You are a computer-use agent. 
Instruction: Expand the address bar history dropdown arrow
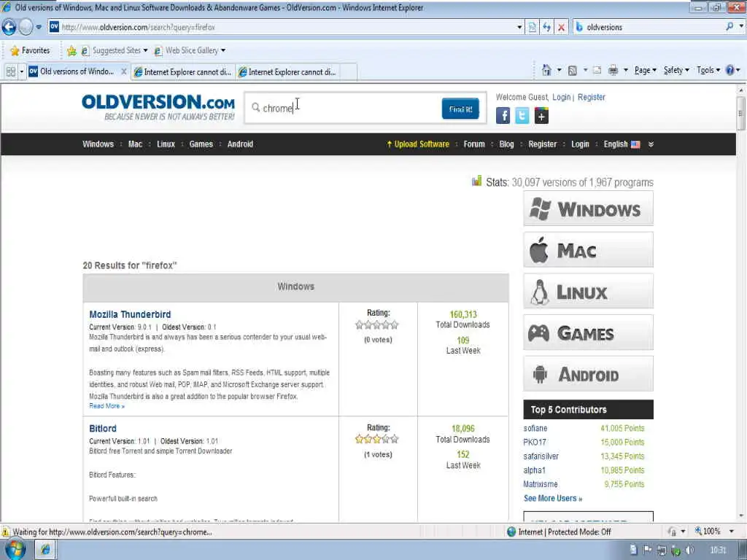519,27
